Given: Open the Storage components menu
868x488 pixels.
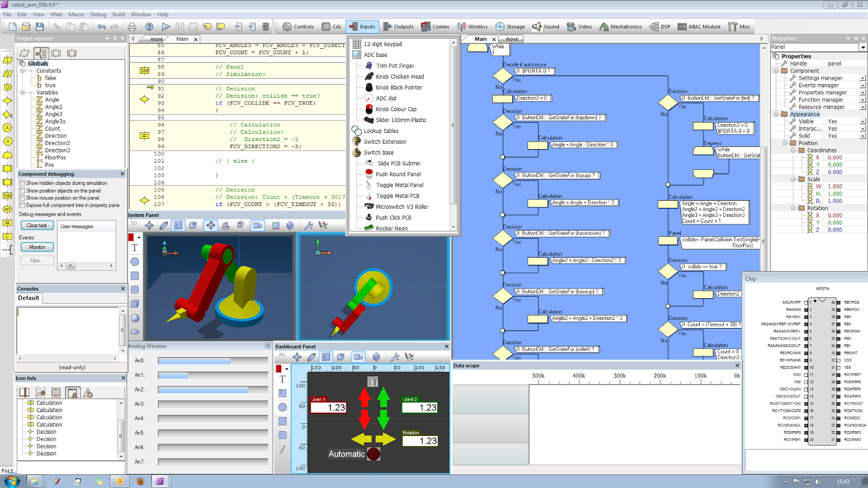Looking at the screenshot, I should [510, 26].
